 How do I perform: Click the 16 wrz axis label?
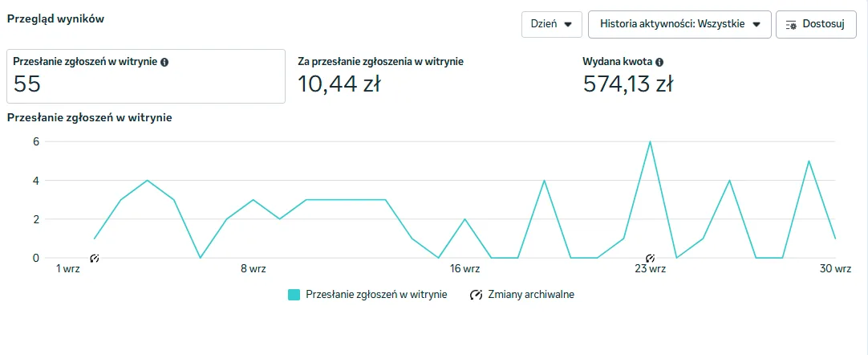click(464, 270)
